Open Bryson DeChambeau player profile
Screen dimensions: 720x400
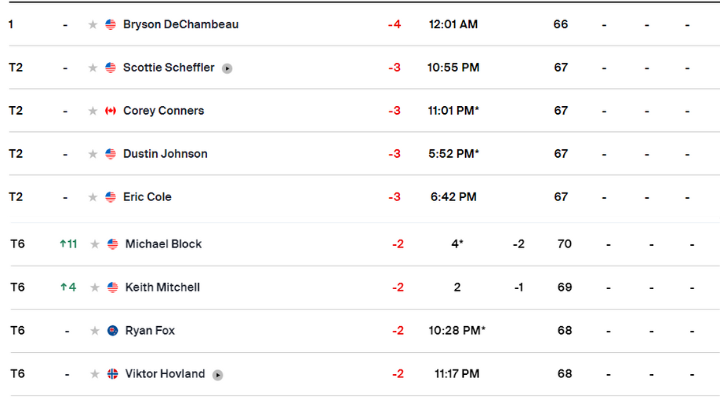[180, 24]
